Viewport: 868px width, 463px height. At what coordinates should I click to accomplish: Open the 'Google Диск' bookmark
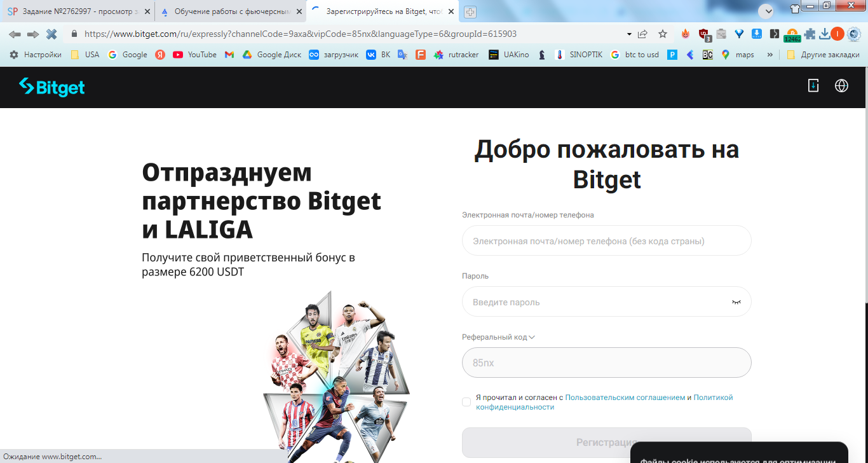coord(272,55)
